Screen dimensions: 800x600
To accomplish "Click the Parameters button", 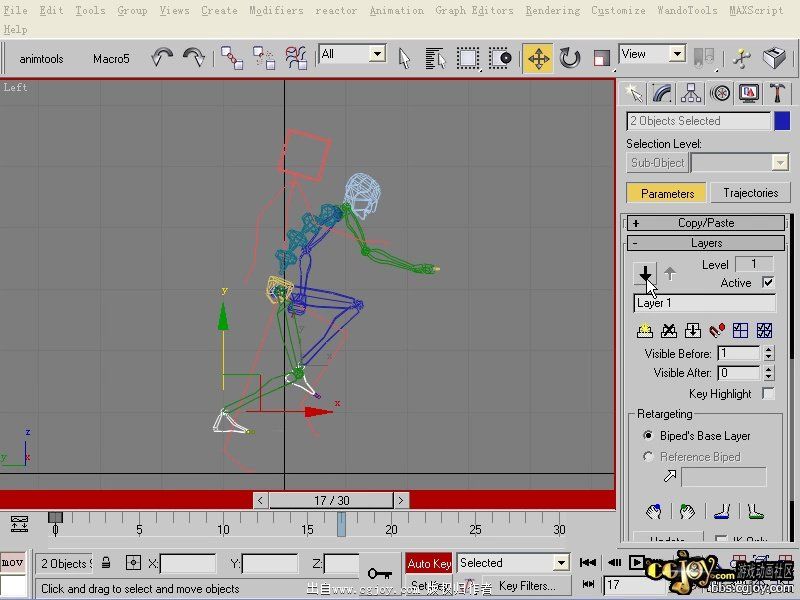I will point(667,193).
